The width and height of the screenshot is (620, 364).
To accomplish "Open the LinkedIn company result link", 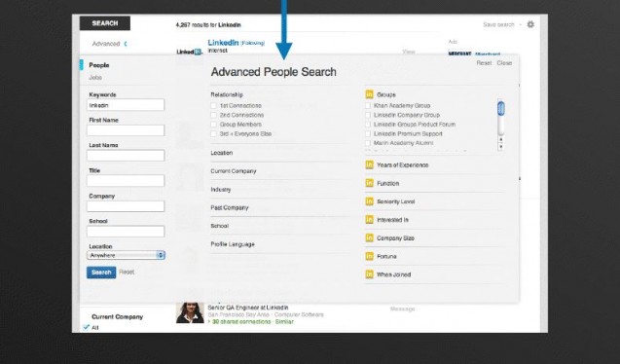I will (x=223, y=42).
